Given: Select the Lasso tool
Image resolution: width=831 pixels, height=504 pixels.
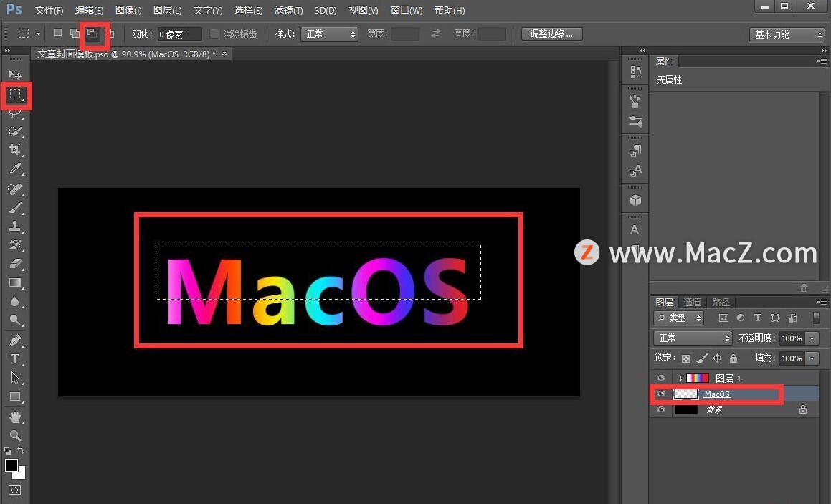Looking at the screenshot, I should [15, 113].
